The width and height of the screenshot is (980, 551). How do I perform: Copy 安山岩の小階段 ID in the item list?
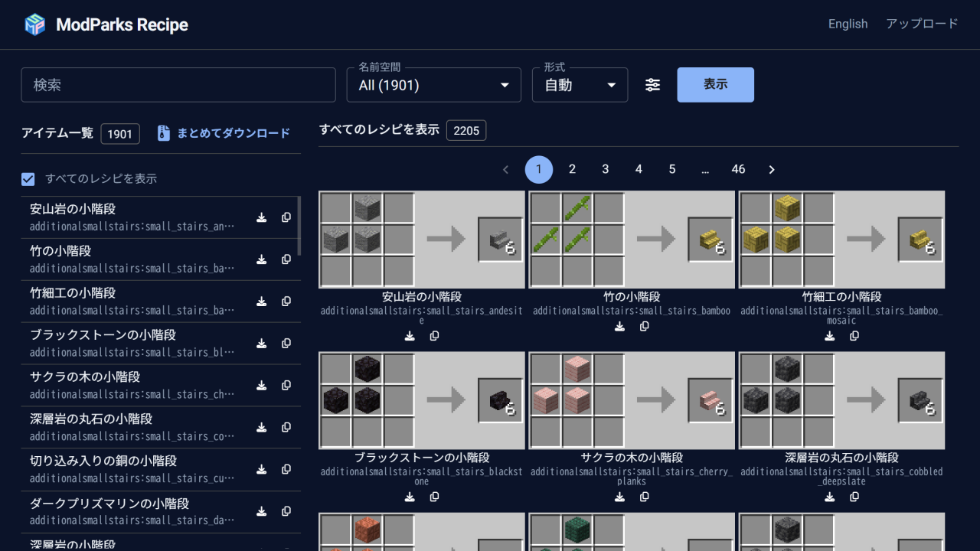(x=286, y=217)
